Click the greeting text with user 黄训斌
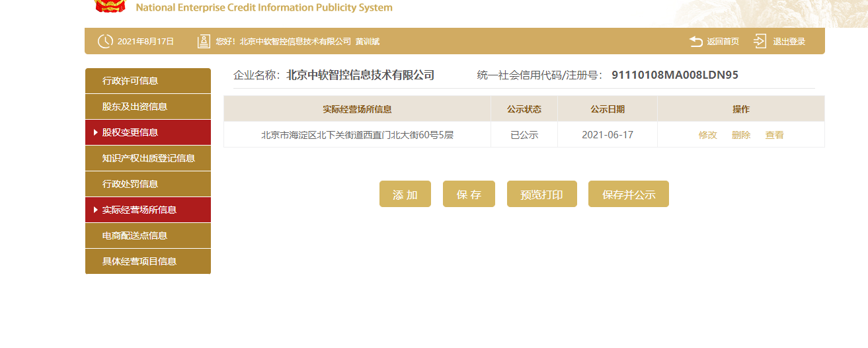The image size is (868, 348). pos(297,42)
